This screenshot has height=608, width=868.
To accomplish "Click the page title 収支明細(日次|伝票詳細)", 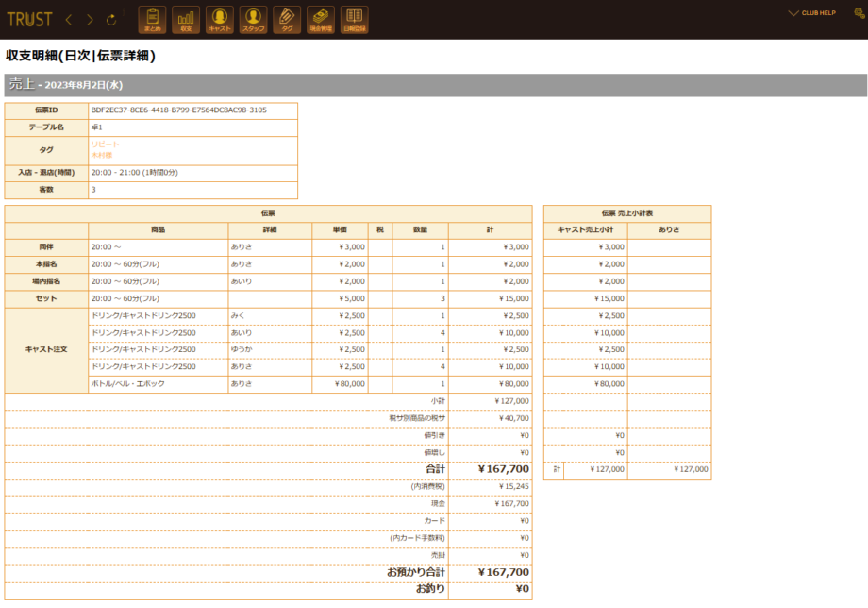I will click(x=80, y=56).
